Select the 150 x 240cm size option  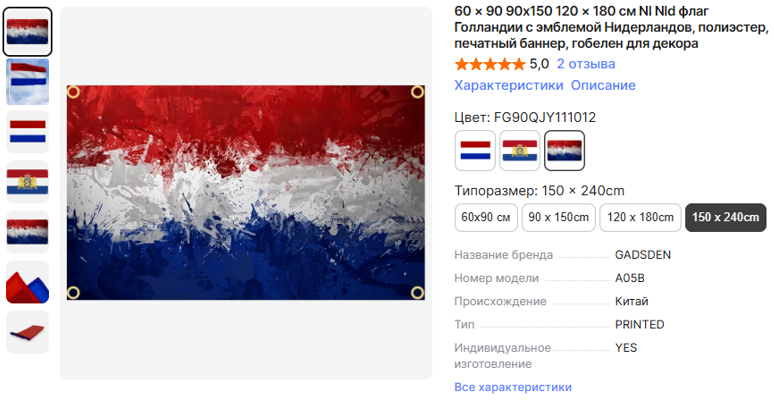click(725, 217)
